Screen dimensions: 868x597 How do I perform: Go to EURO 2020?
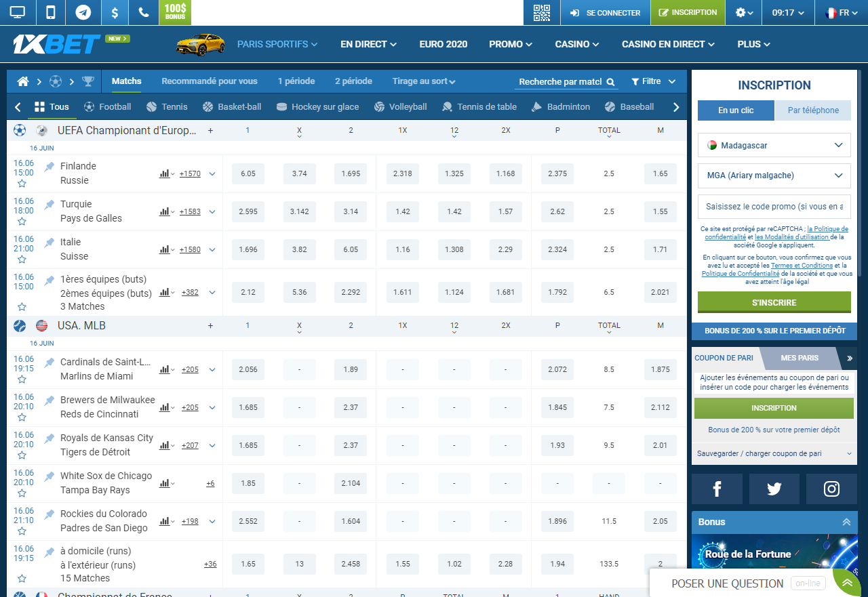pos(443,44)
